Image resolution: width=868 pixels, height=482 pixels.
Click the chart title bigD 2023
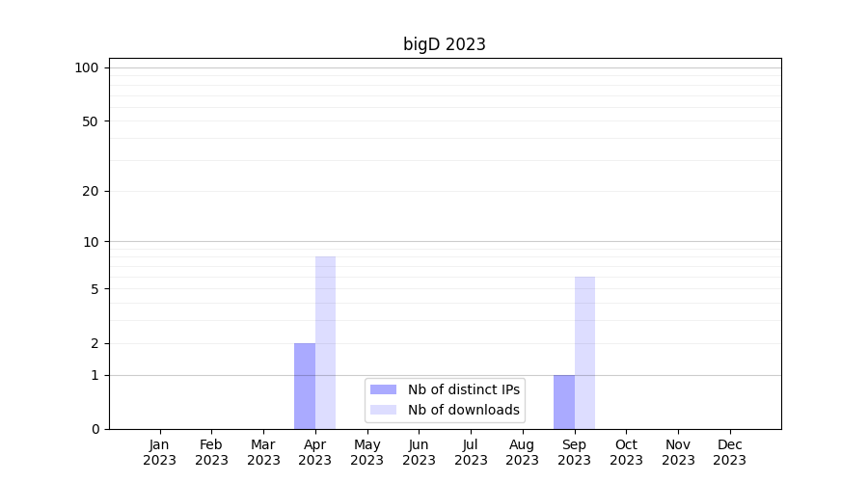444,44
